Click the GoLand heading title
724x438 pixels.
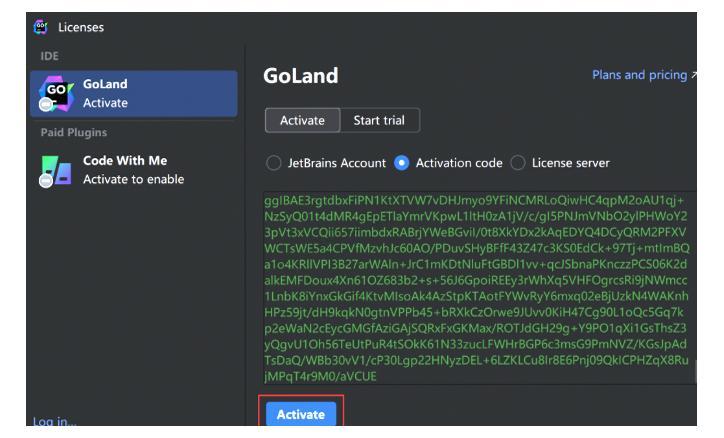[x=301, y=77]
